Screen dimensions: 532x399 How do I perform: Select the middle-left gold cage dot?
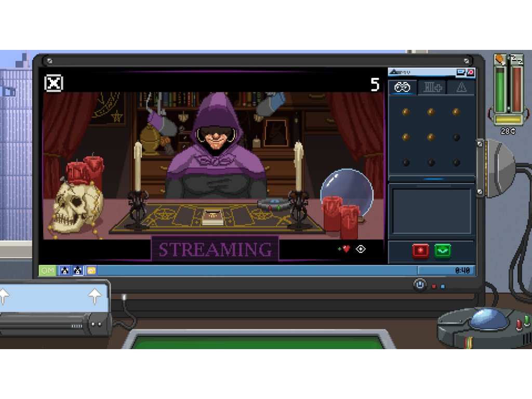406,137
